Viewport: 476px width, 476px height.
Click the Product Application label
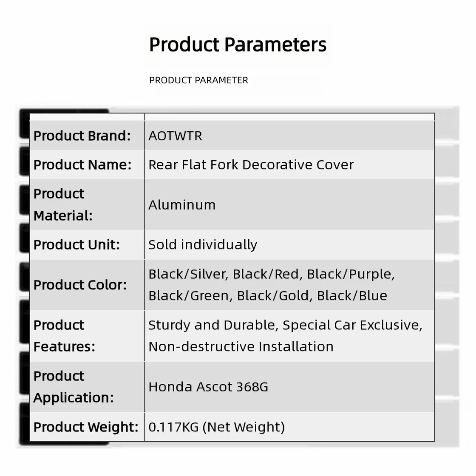pos(74,387)
